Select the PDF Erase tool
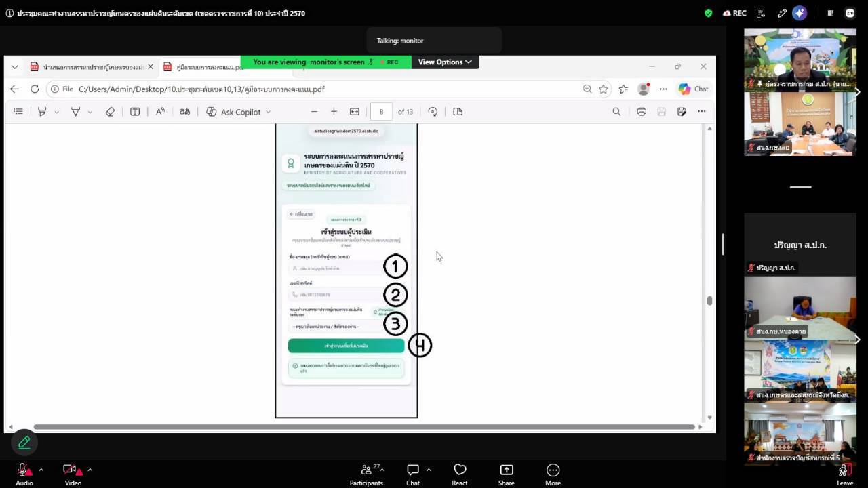Screen dimensions: 868x488 (110, 112)
